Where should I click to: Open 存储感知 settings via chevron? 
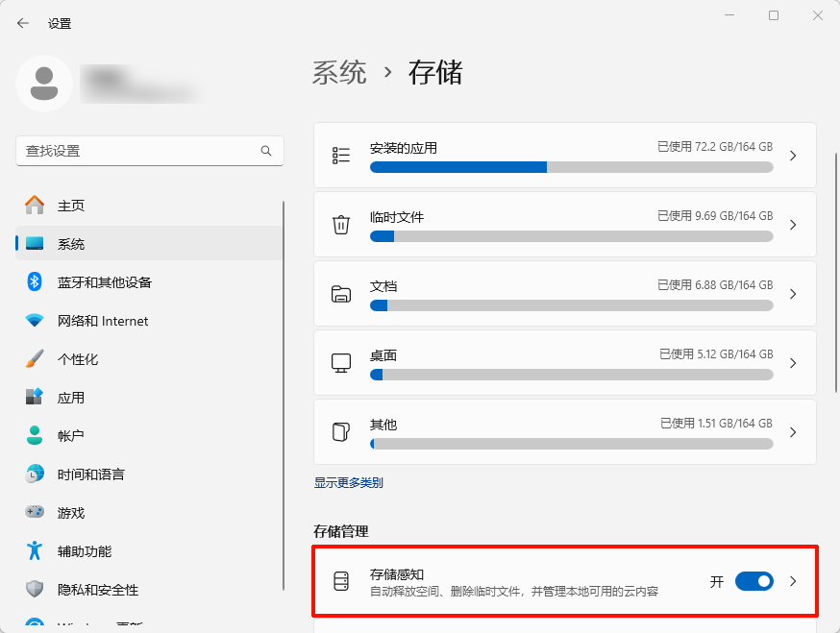[x=793, y=581]
